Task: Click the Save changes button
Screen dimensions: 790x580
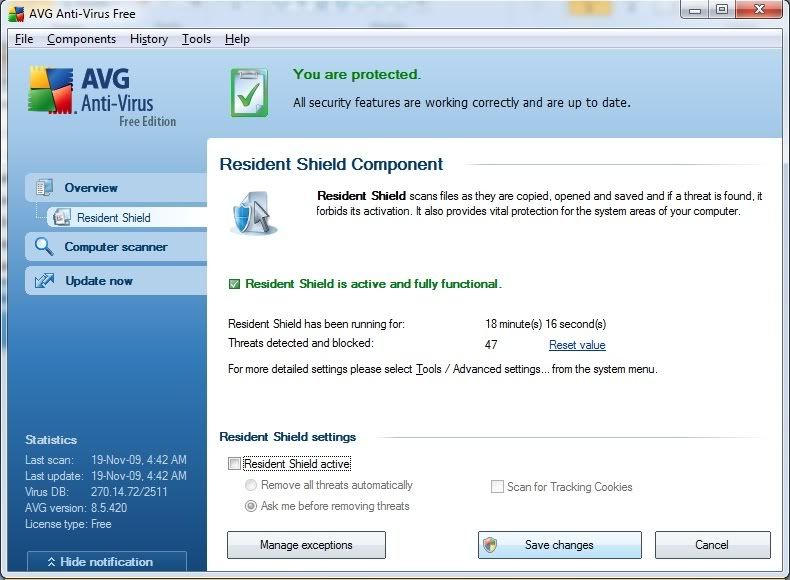Action: coord(560,545)
